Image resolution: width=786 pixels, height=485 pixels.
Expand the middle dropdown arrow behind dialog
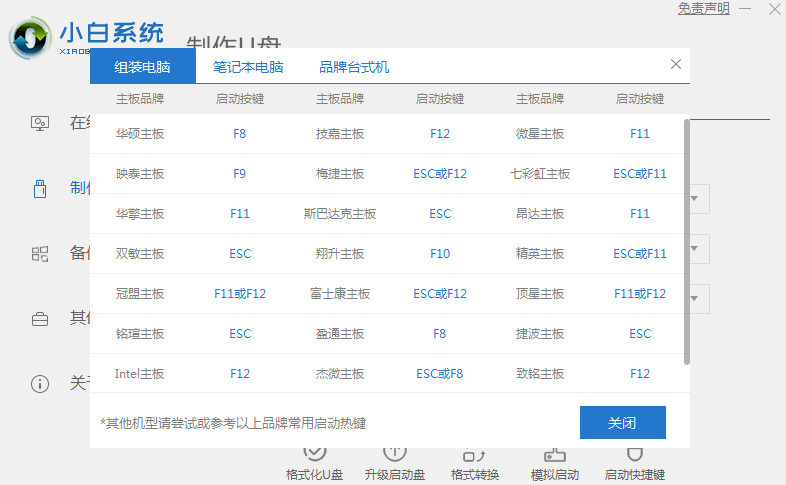pyautogui.click(x=698, y=248)
